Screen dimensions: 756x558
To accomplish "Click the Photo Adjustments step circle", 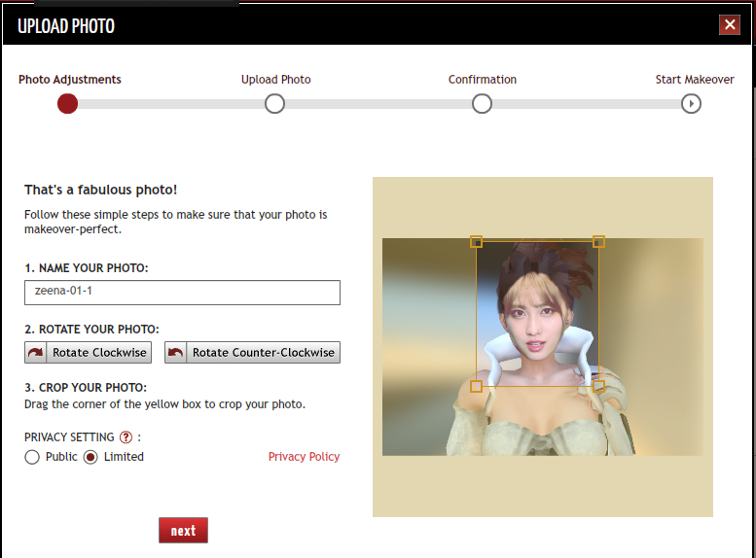I will pyautogui.click(x=67, y=104).
